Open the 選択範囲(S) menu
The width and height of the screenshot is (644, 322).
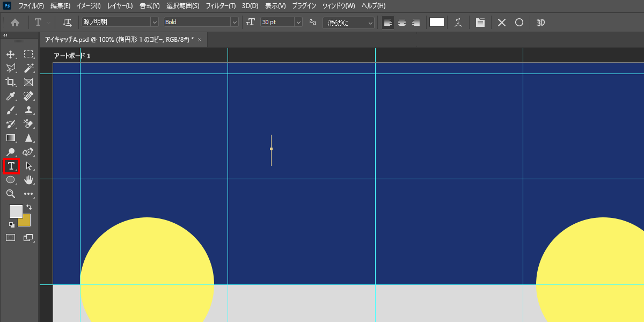click(182, 6)
